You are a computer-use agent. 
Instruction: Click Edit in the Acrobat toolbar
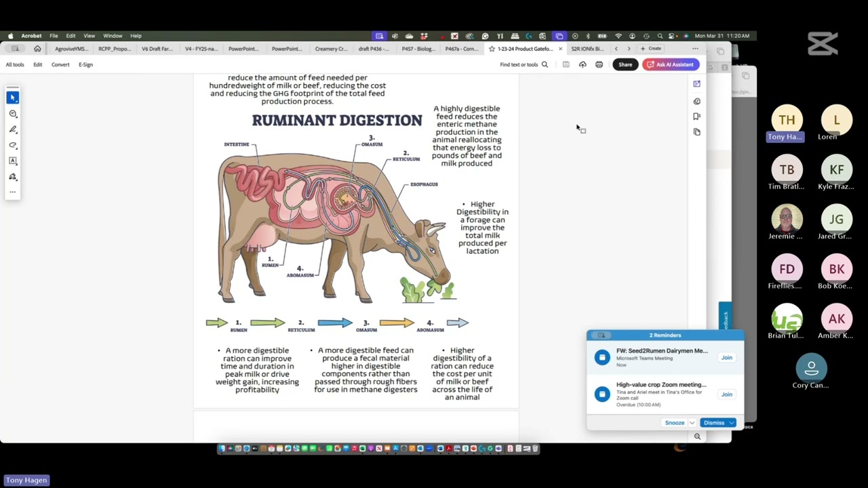click(38, 64)
